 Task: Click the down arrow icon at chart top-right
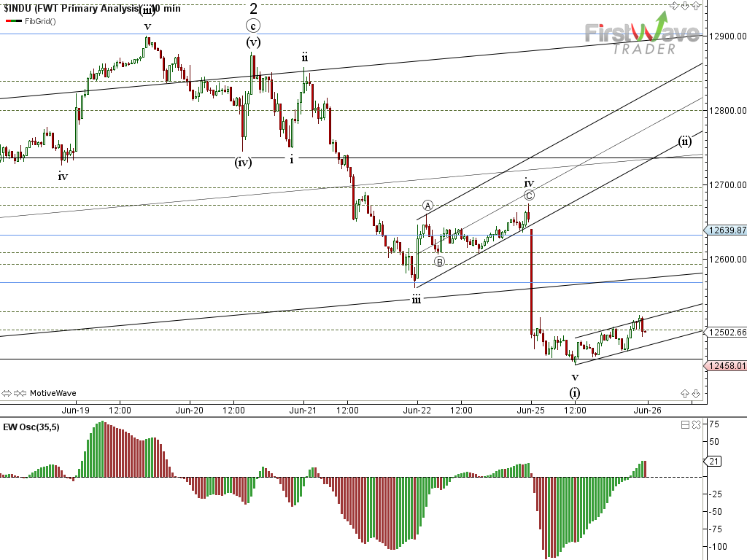(686, 6)
